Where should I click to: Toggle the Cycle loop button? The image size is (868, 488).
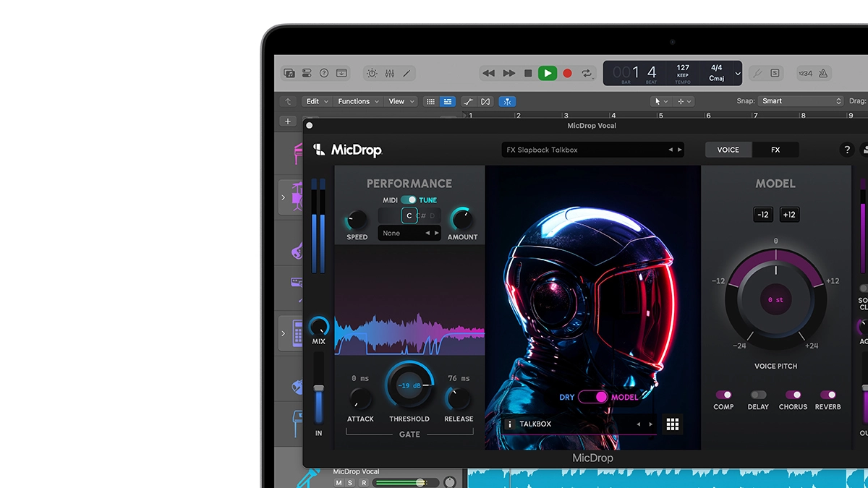coord(587,73)
